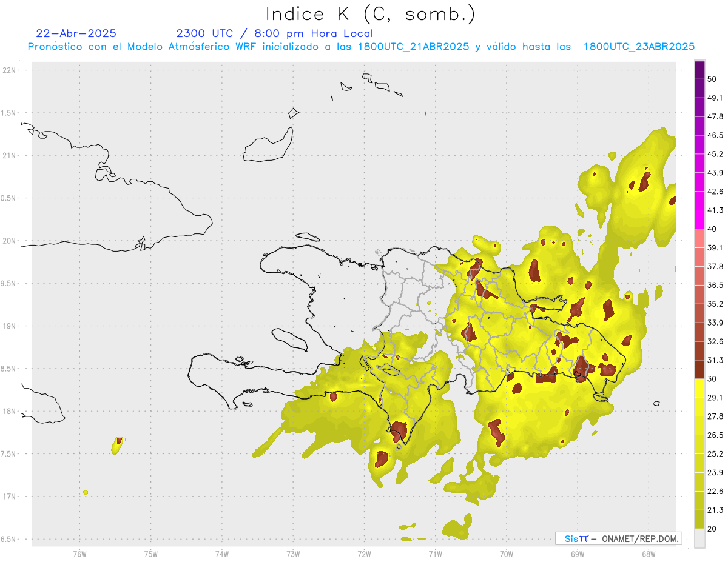Click the longitude label '73W'
Image resolution: width=728 pixels, height=562 pixels.
[293, 554]
